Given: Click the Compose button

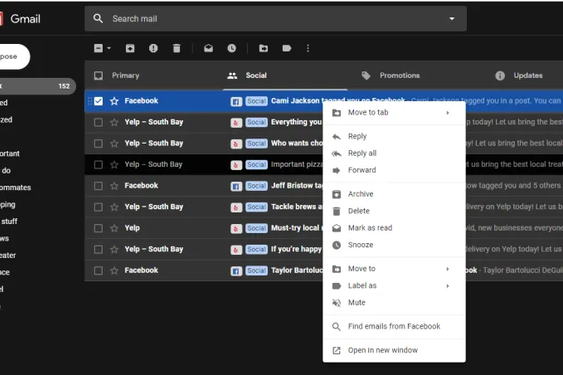Looking at the screenshot, I should (14, 57).
